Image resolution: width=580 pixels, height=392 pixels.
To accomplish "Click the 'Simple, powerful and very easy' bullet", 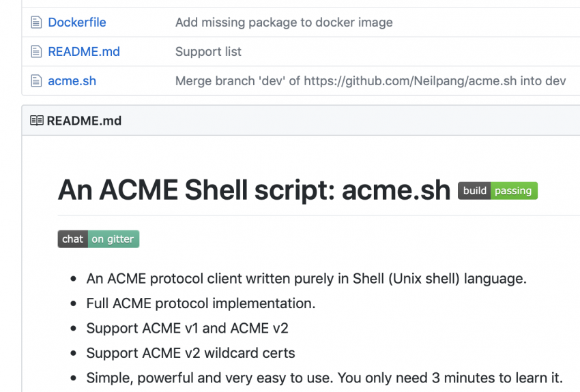I will click(324, 378).
